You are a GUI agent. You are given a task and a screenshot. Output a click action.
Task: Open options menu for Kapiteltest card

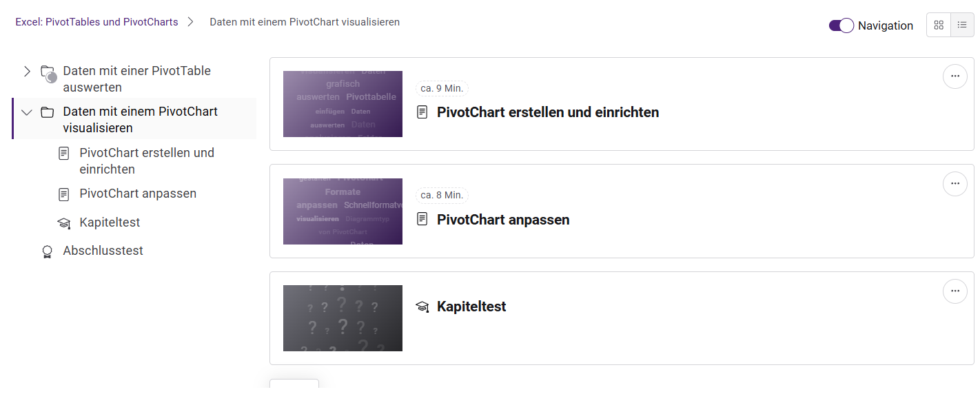pyautogui.click(x=955, y=291)
